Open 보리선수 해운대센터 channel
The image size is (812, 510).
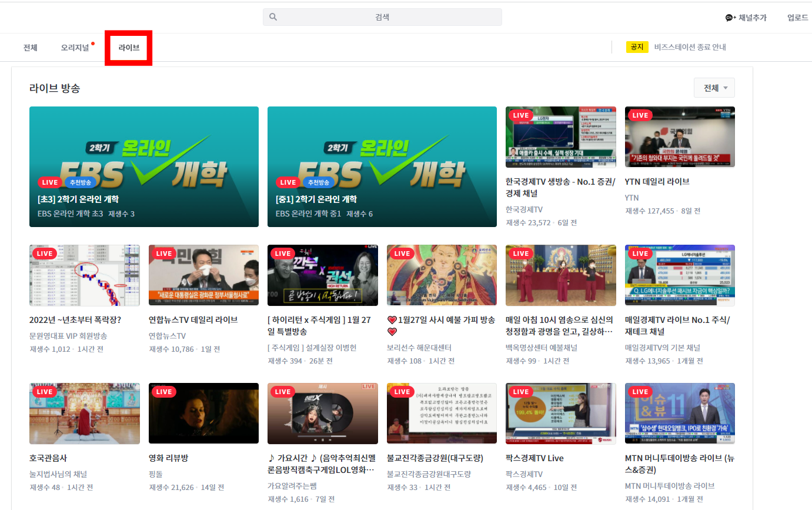click(x=420, y=348)
